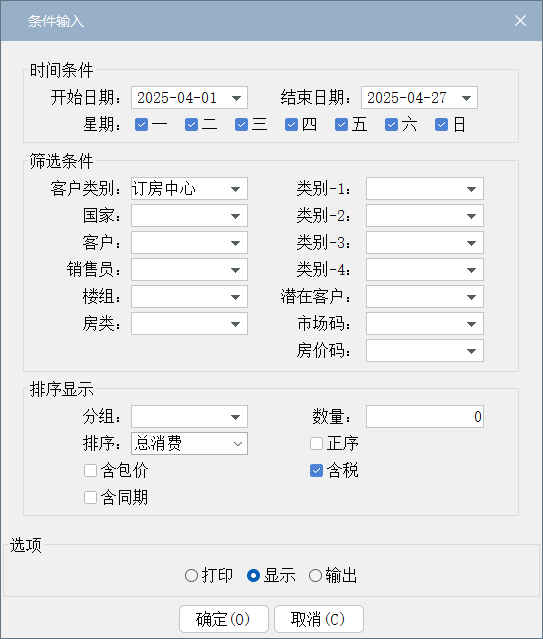543x639 pixels.
Task: Uncheck the 星期 六 checkbox
Action: click(x=391, y=125)
